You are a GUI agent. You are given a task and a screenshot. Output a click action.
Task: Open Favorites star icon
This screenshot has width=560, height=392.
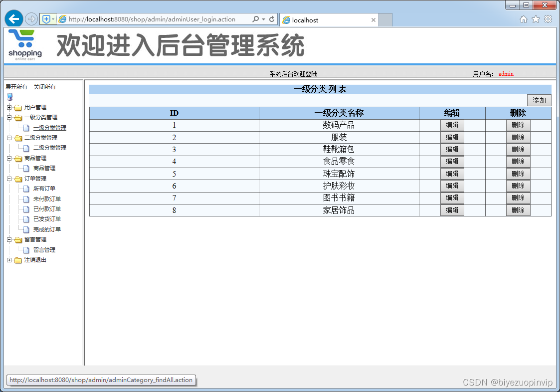coord(536,19)
